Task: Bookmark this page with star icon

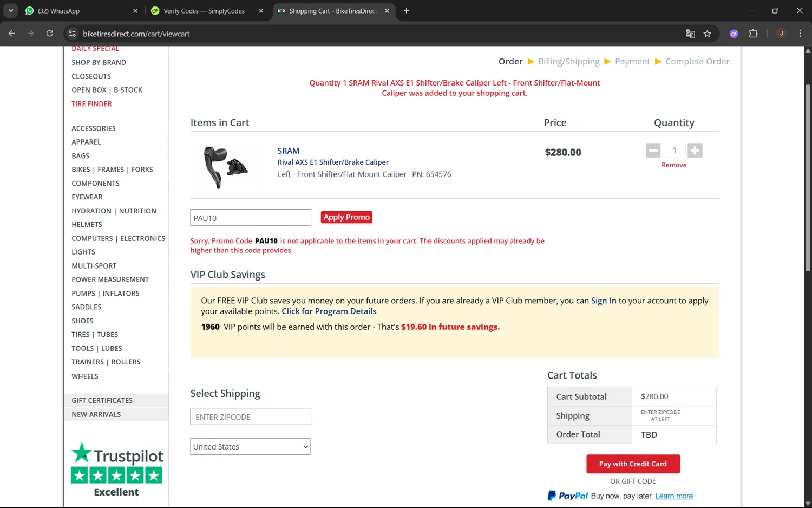Action: [x=707, y=34]
